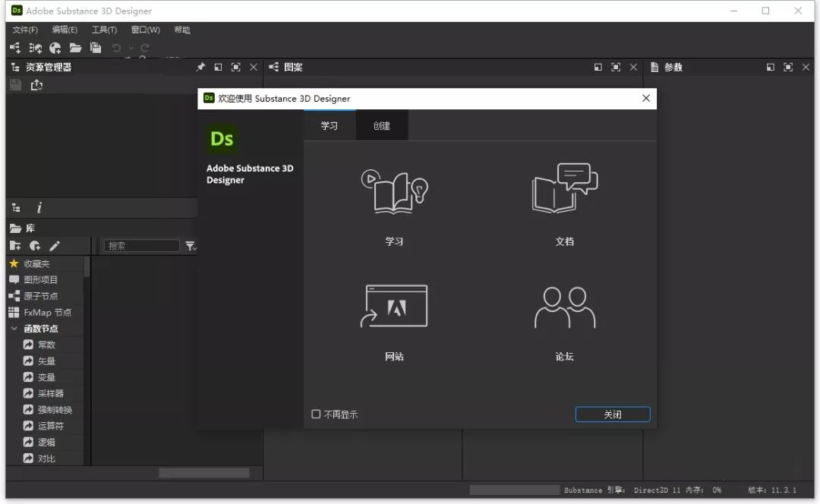The width and height of the screenshot is (820, 504).
Task: Open the 编辑(E) menu
Action: point(65,30)
